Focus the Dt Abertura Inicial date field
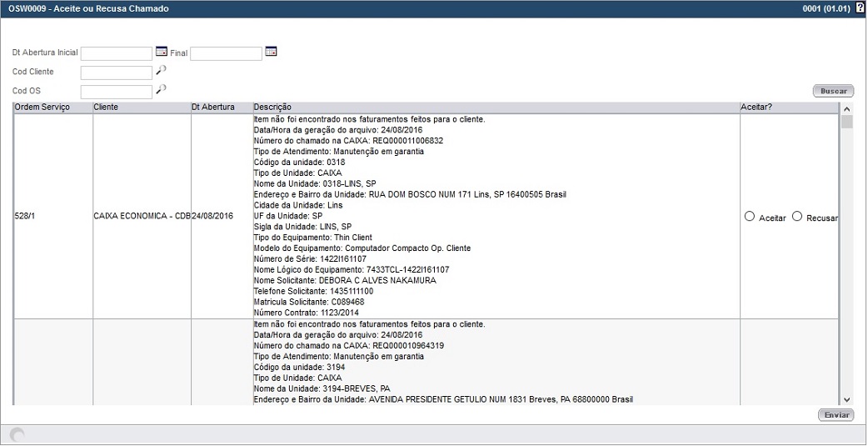Screen dimensions: 868x446 [x=117, y=53]
